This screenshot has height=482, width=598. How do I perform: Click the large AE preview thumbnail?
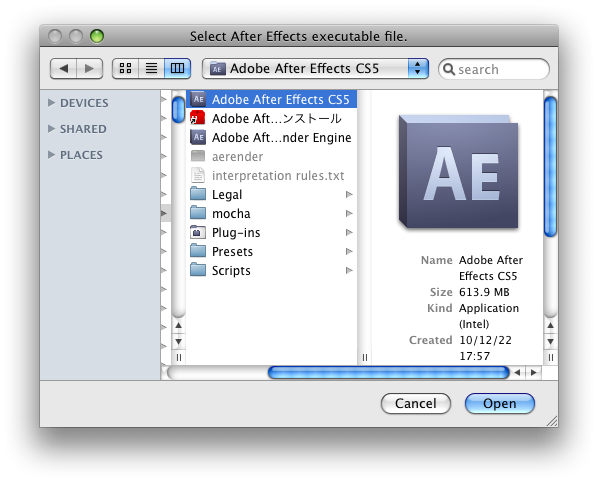(459, 172)
